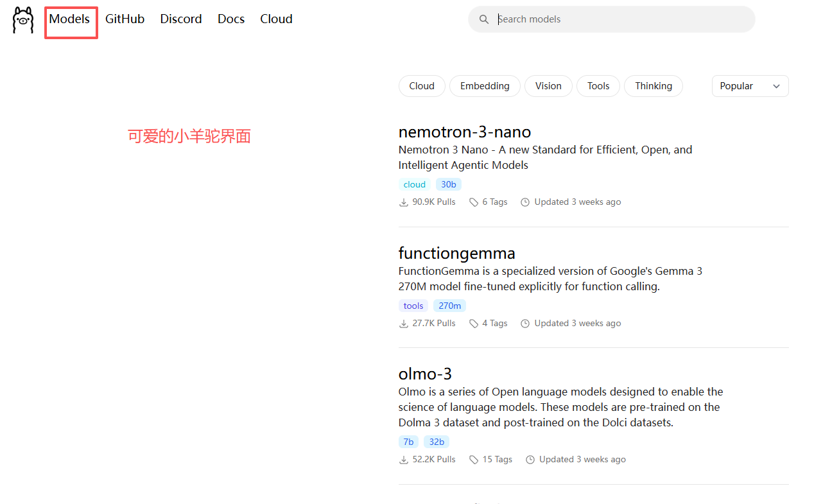Open Discord link in top navigation
Image resolution: width=814 pixels, height=504 pixels.
[x=181, y=19]
